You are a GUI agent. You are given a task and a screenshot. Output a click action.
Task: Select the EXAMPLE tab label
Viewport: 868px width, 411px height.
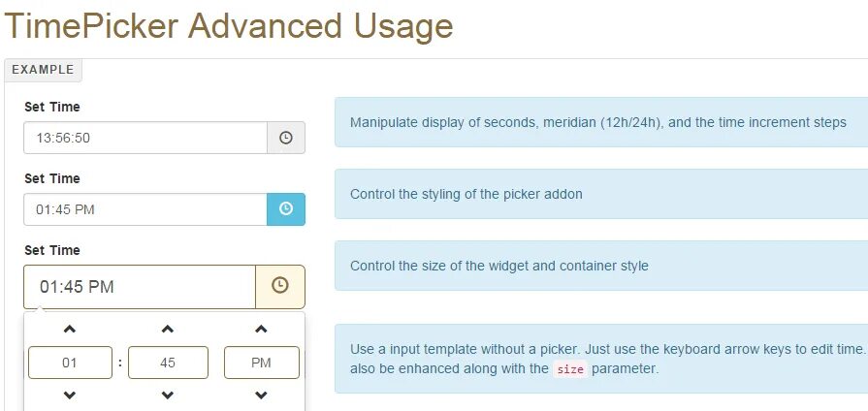tap(44, 70)
